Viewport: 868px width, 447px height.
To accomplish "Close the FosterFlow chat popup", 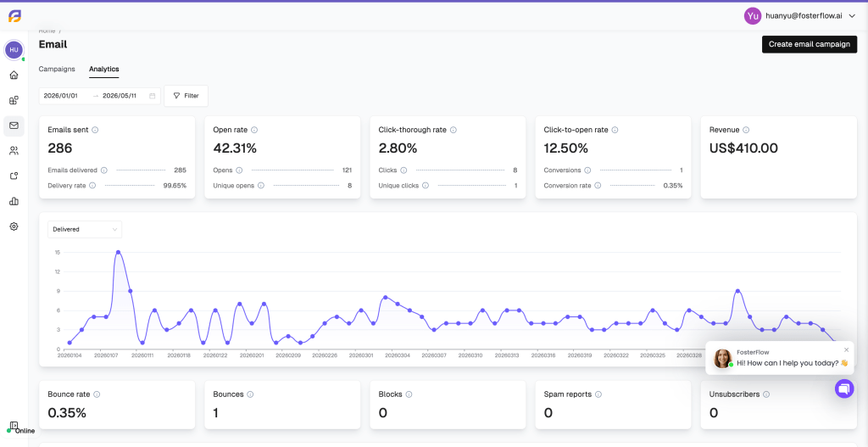I will [x=846, y=349].
